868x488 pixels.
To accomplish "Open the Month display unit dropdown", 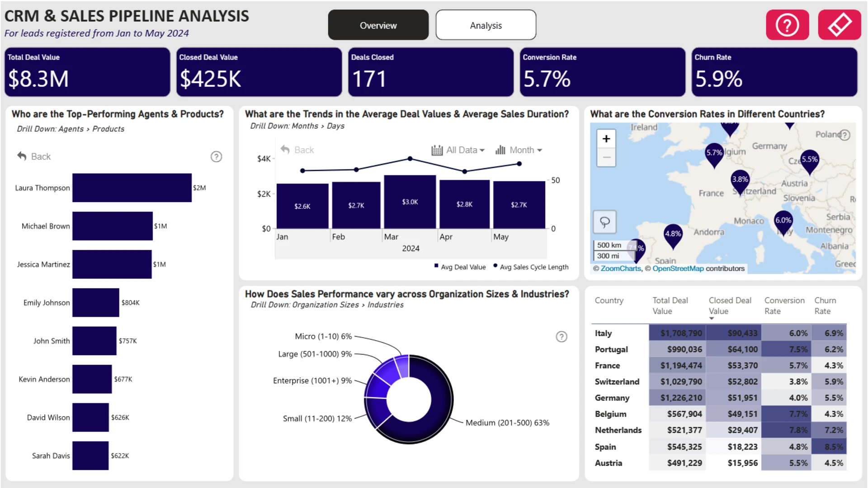I will (519, 150).
